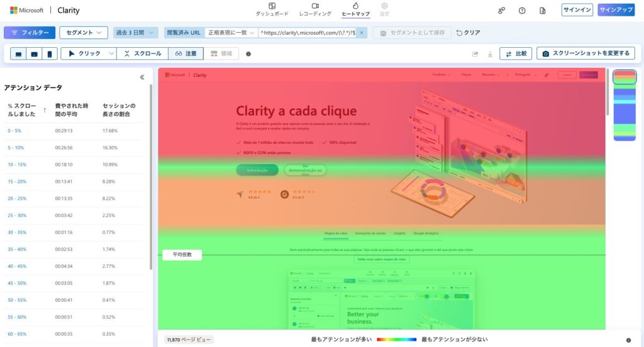Select the 45 - 50% scroll row

73,283
